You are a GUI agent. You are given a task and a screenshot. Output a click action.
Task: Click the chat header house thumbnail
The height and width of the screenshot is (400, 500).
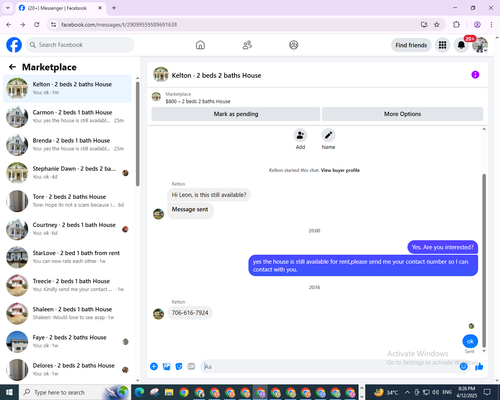tap(161, 74)
